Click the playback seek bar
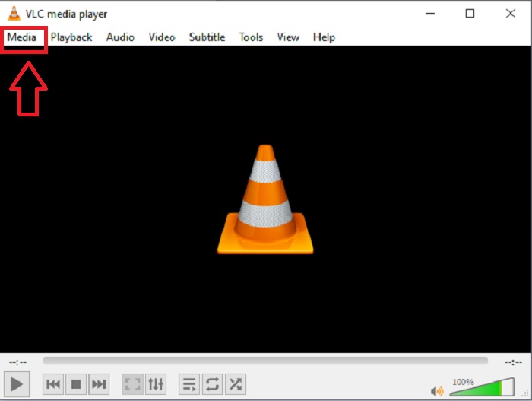Screen dimensions: 532x401 click(265, 361)
